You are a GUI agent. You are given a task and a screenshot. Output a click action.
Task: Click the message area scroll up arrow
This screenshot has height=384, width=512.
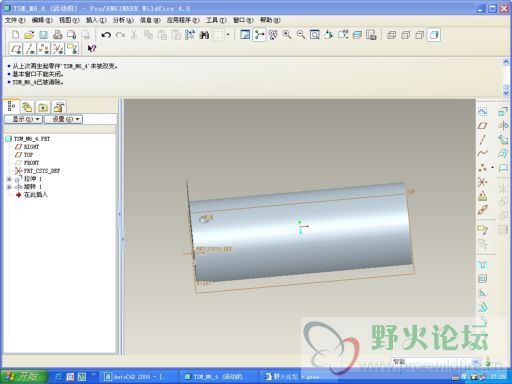point(506,62)
